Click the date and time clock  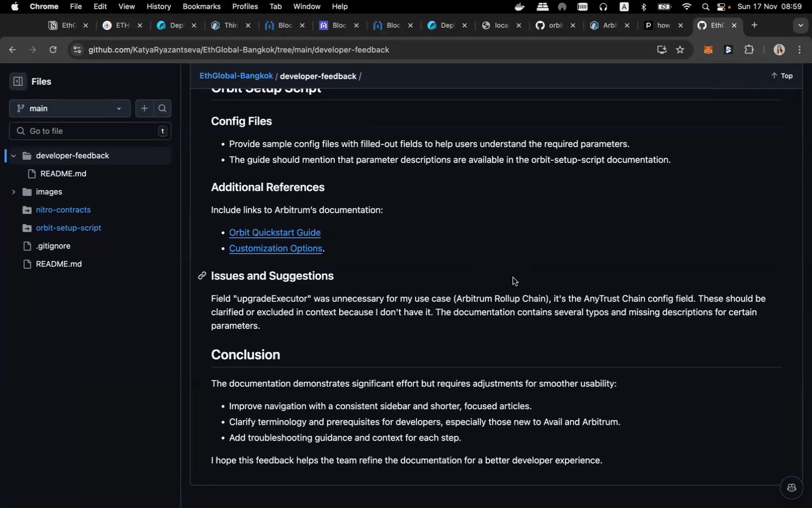769,7
